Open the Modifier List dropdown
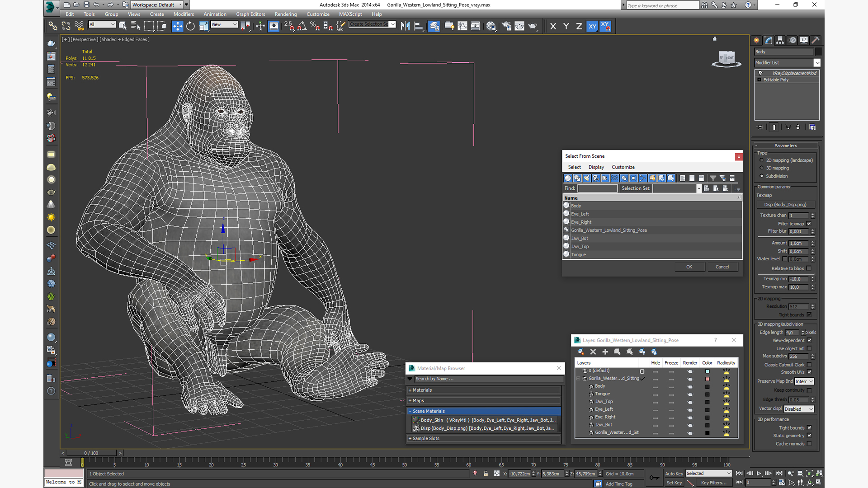This screenshot has height=488, width=868. click(817, 63)
